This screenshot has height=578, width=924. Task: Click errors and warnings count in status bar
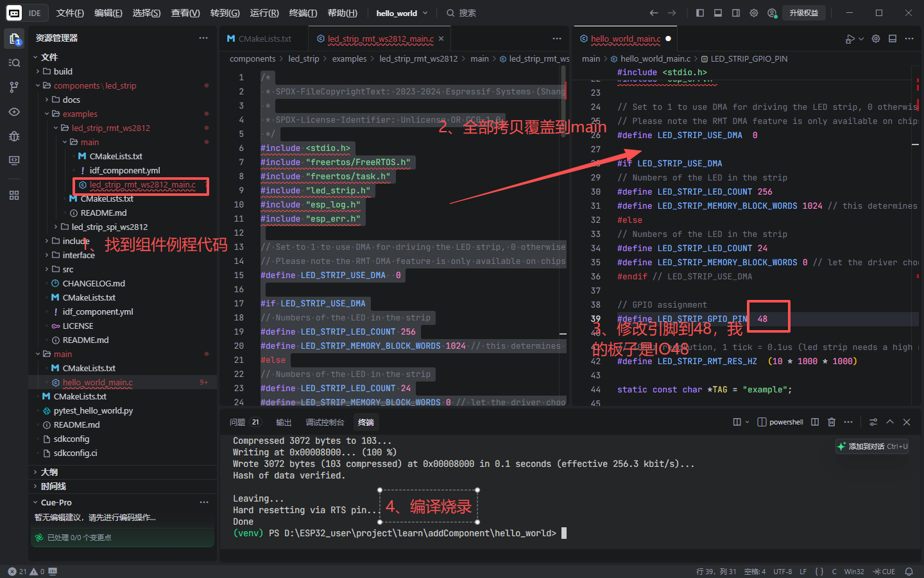click(26, 572)
